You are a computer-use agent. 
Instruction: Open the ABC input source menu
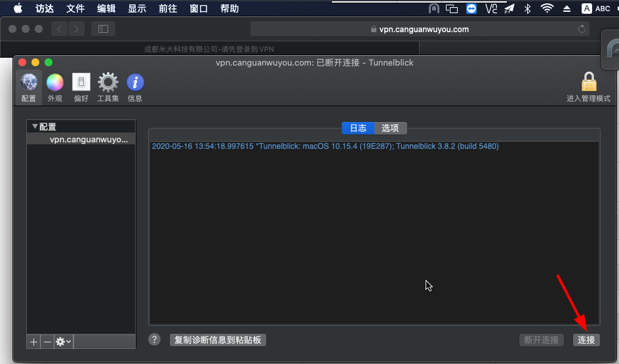coord(596,9)
